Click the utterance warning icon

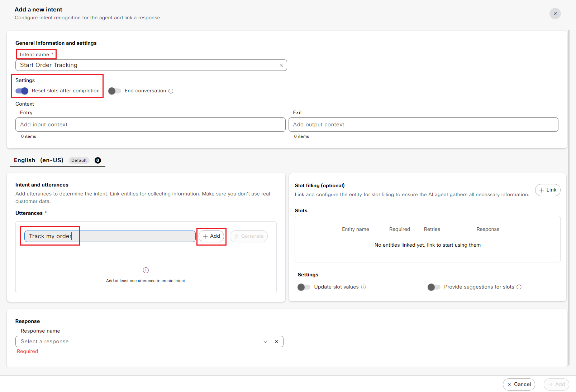click(146, 270)
